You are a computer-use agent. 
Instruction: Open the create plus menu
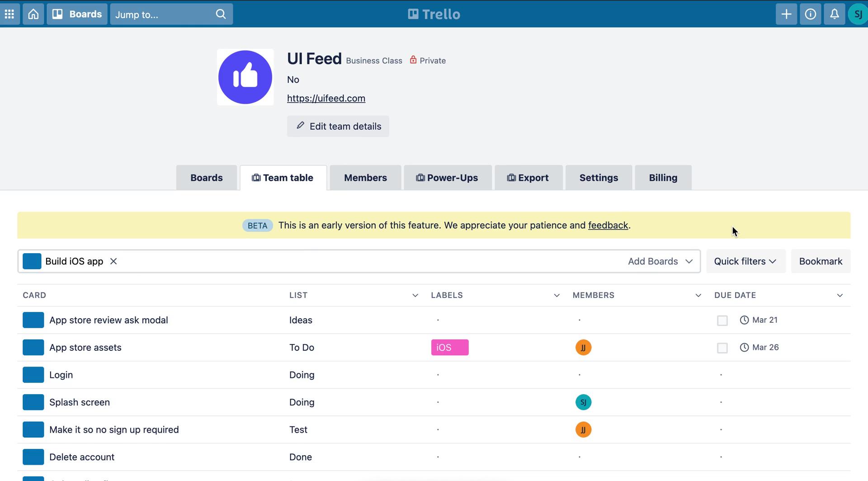[786, 14]
